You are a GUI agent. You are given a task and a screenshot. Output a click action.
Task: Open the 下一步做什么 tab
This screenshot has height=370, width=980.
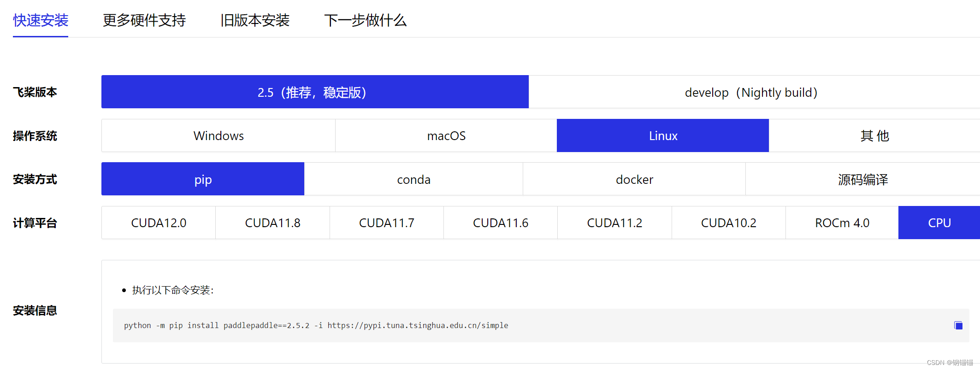[365, 20]
